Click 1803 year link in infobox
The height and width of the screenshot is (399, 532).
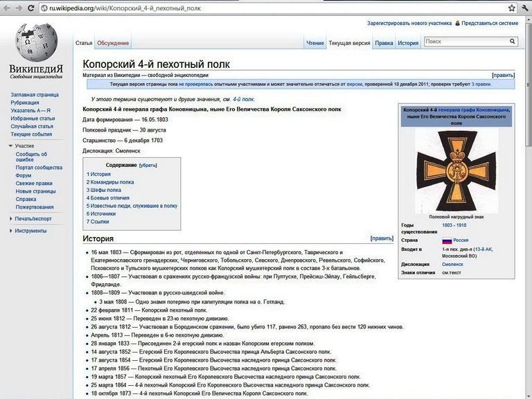tap(447, 225)
